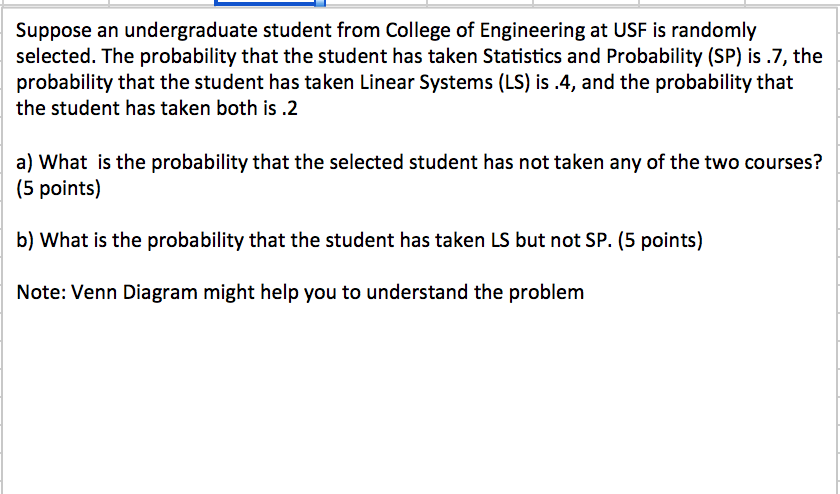Click the empty cell area below the note
The image size is (840, 494).
click(400, 400)
